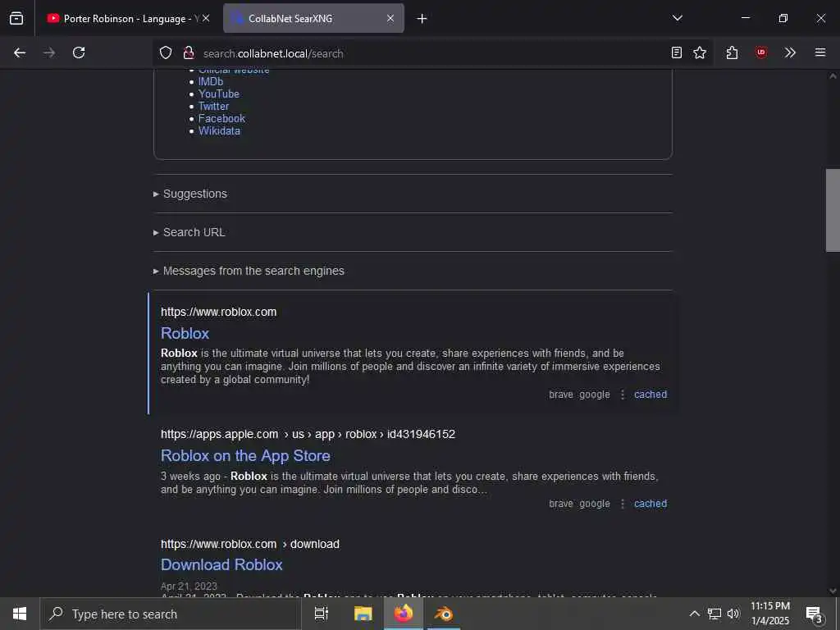This screenshot has width=840, height=630.
Task: Open Firefox View tab list icon
Action: [x=16, y=18]
